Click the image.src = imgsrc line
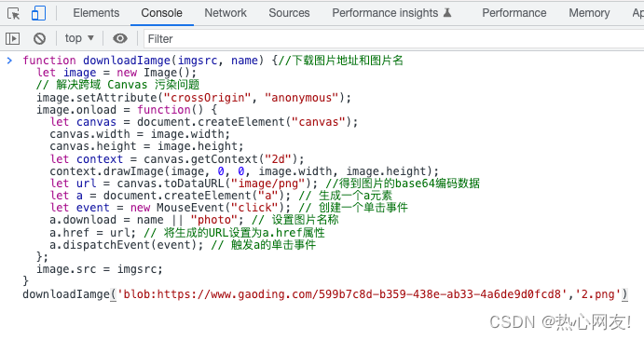The height and width of the screenshot is (340, 644). click(x=100, y=269)
